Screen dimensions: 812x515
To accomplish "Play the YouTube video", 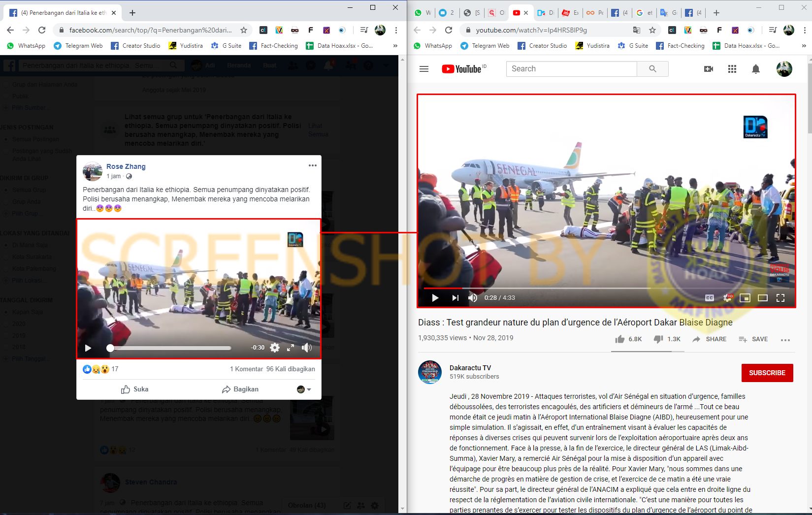I will tap(435, 298).
